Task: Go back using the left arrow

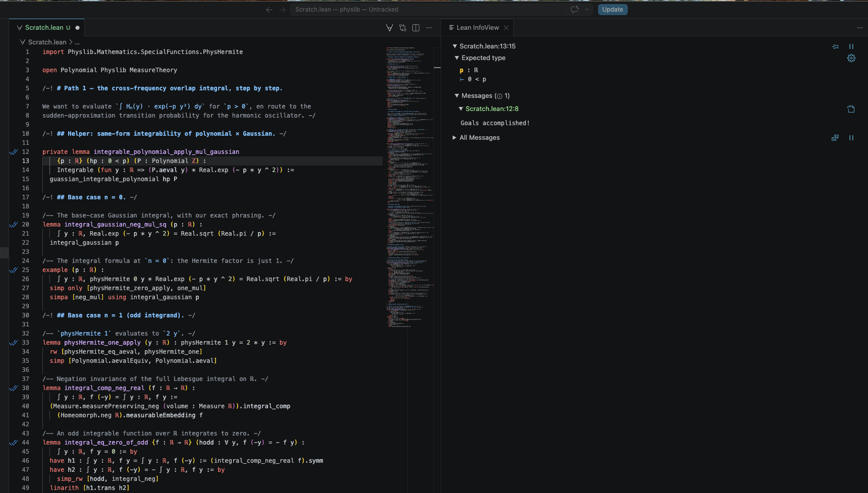Action: 269,10
